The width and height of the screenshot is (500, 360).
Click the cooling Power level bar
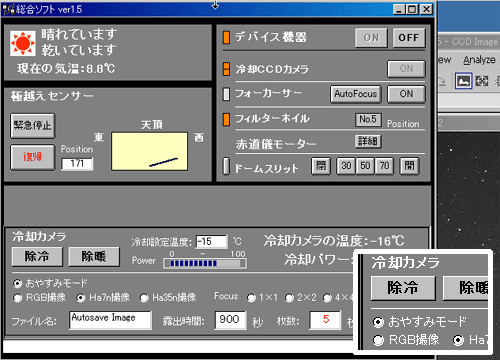[205, 264]
